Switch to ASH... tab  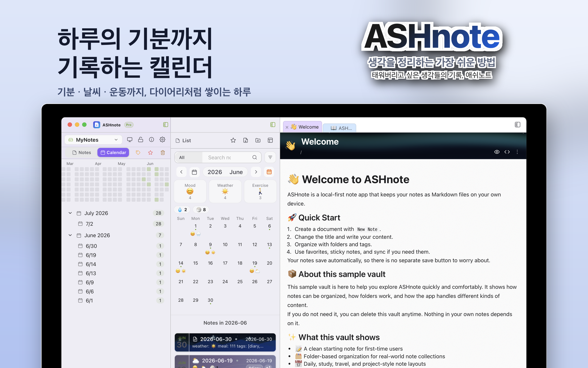339,128
